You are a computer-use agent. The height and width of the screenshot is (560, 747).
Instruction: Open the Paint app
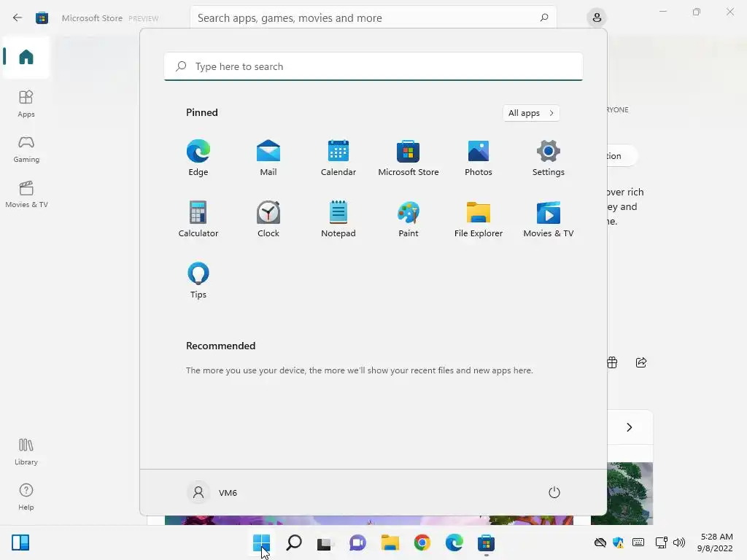pos(409,219)
